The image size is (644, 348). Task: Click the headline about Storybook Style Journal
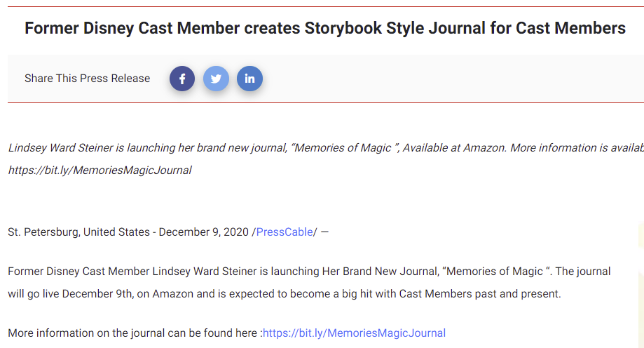[x=325, y=28]
